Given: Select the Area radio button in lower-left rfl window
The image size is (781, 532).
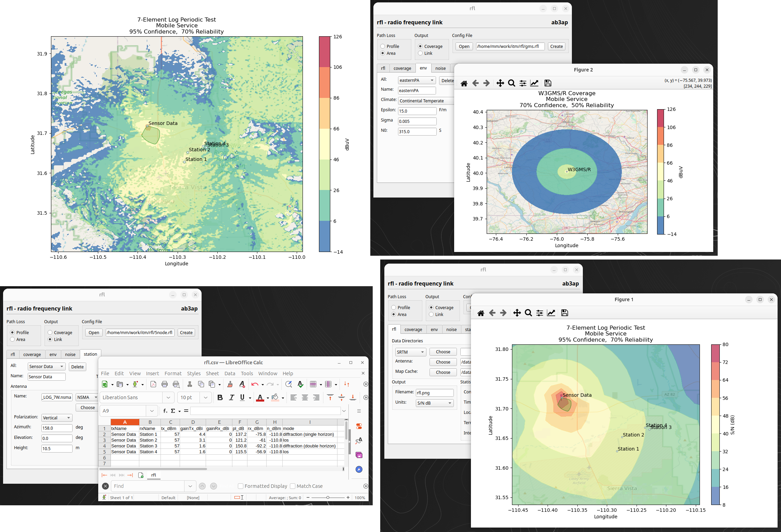Looking at the screenshot, I should pyautogui.click(x=13, y=340).
